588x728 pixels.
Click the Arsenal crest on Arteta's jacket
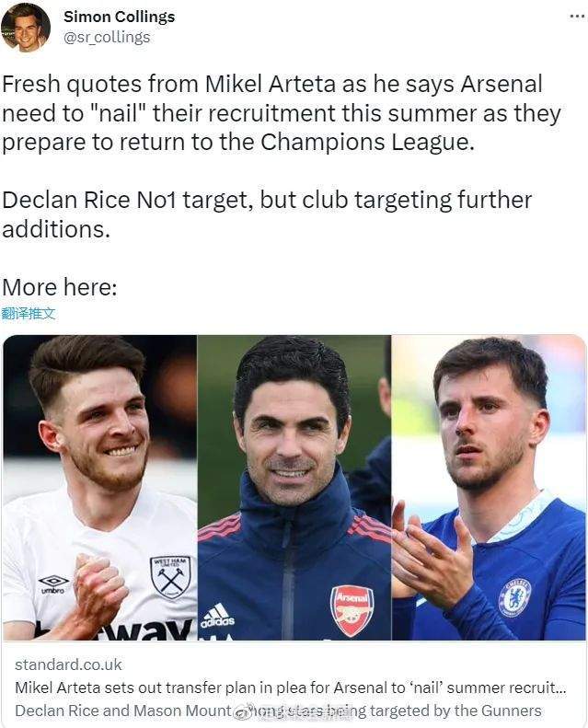[352, 610]
